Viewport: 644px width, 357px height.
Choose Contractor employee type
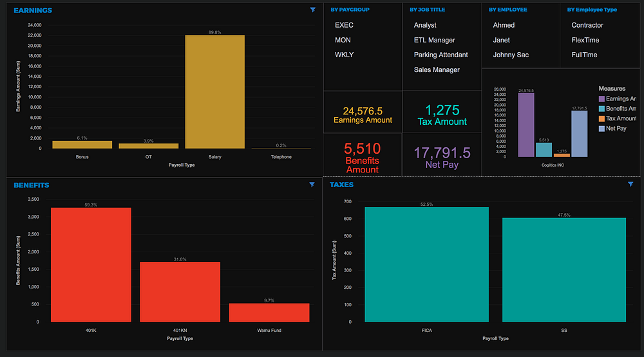587,25
